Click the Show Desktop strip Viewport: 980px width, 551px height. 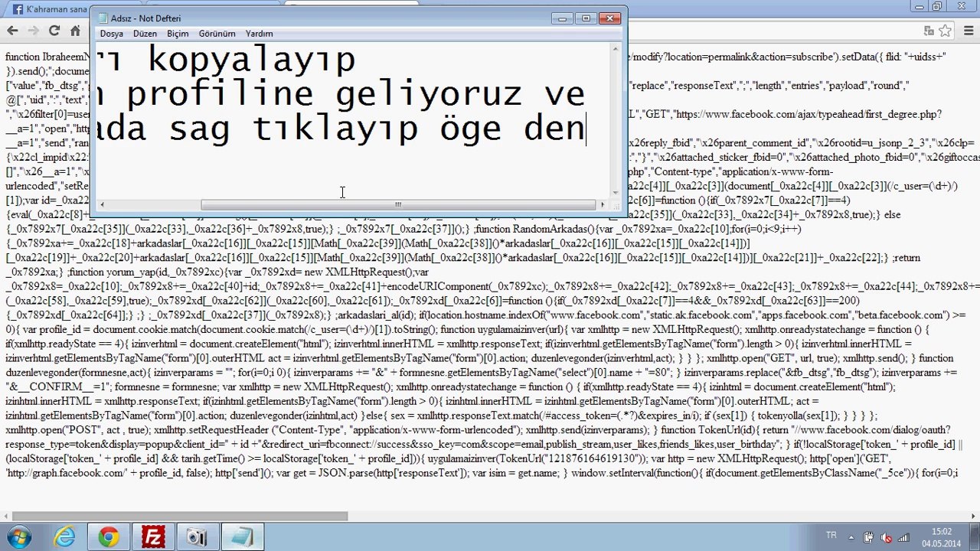pyautogui.click(x=975, y=537)
